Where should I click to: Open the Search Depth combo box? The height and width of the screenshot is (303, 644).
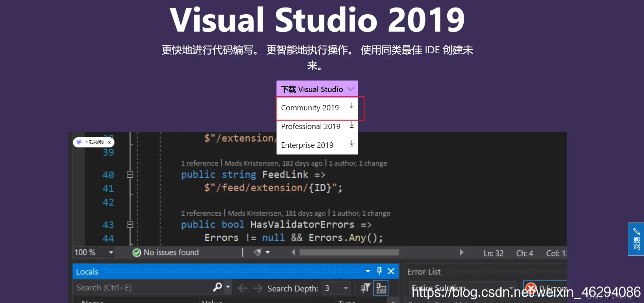point(336,288)
